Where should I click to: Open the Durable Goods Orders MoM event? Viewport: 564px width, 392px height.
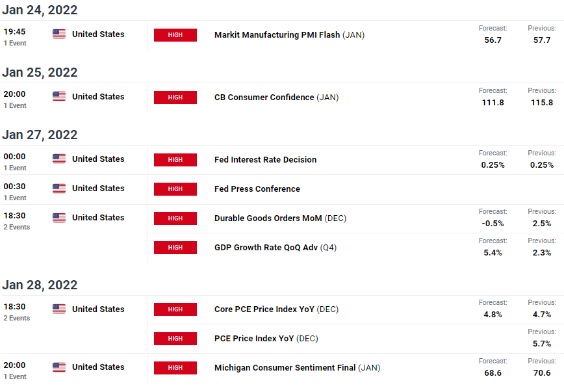coord(268,218)
